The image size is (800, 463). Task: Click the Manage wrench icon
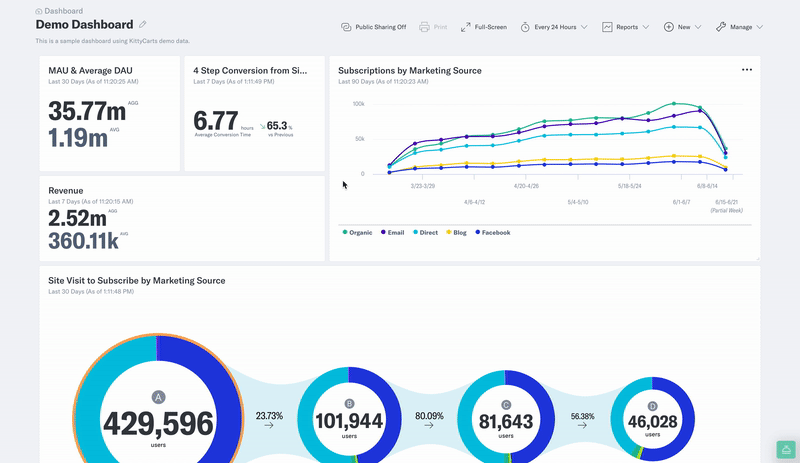coord(721,27)
